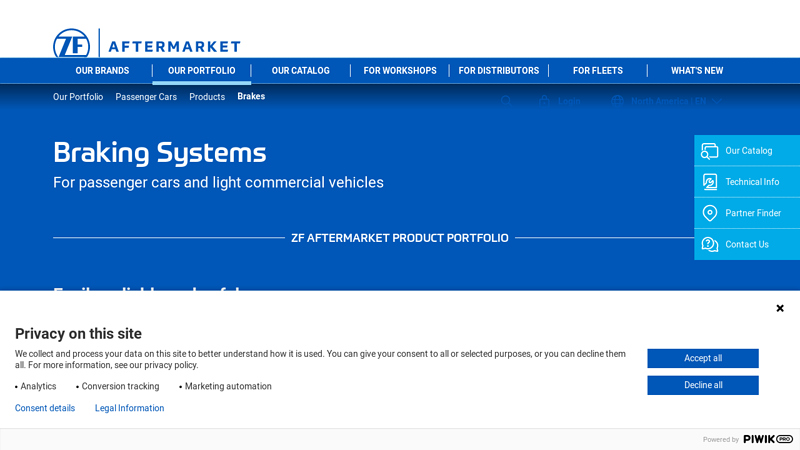Click the faded globe region icon
800x450 pixels.
pyautogui.click(x=617, y=101)
